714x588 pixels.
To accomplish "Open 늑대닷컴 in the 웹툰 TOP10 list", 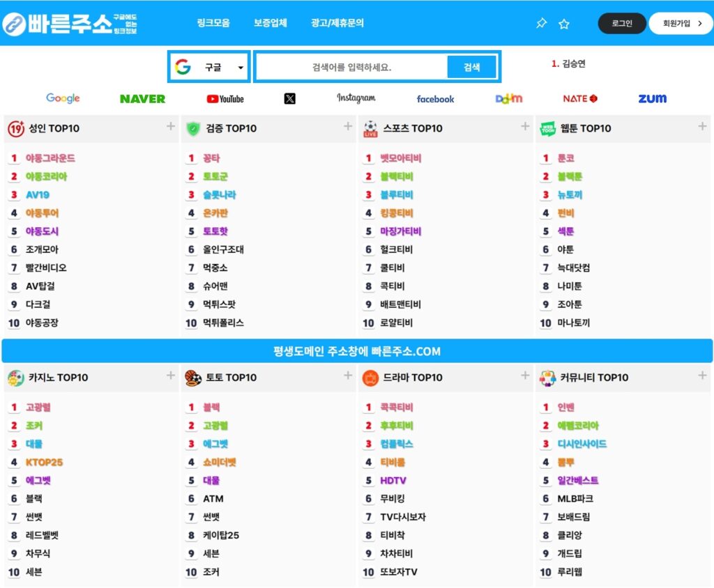I will pos(574,268).
